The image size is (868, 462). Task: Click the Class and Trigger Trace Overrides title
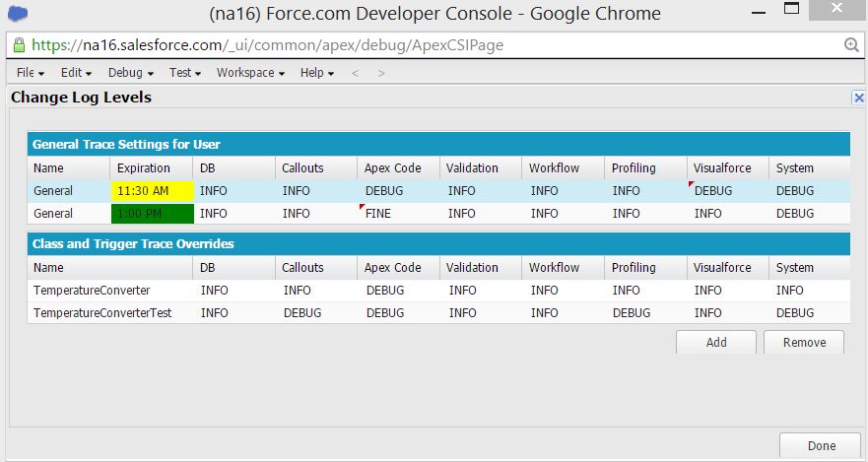point(133,244)
